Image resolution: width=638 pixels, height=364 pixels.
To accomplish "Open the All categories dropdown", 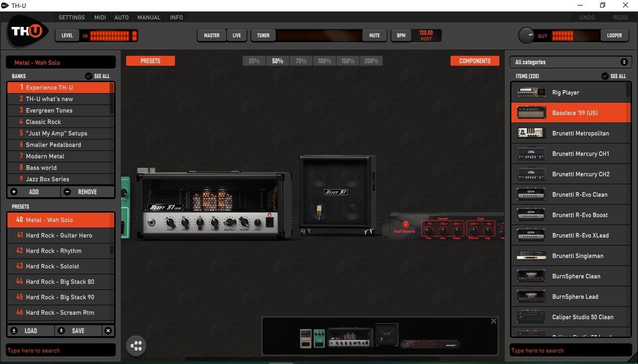I will pos(570,62).
